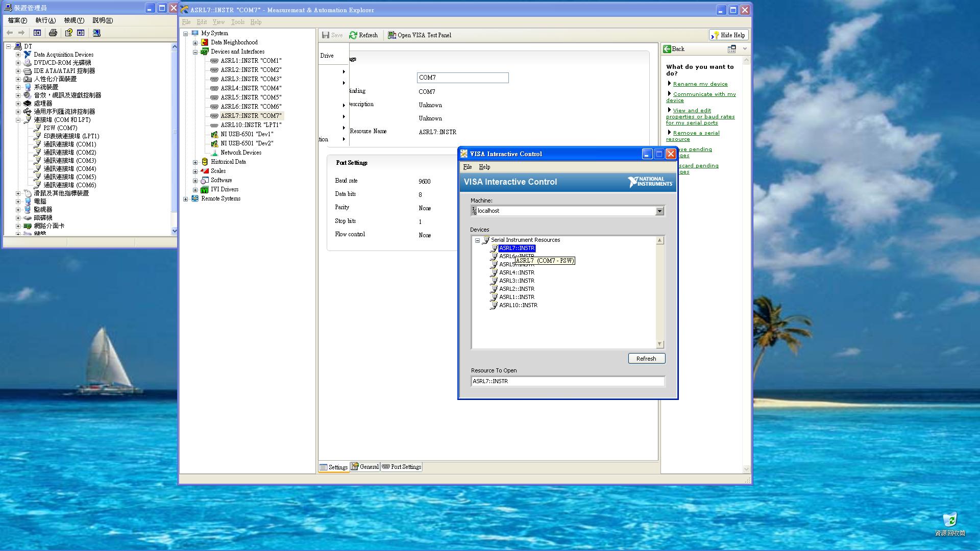Image resolution: width=980 pixels, height=551 pixels.
Task: Open the Help menu in VISA Interactive Control
Action: [484, 167]
